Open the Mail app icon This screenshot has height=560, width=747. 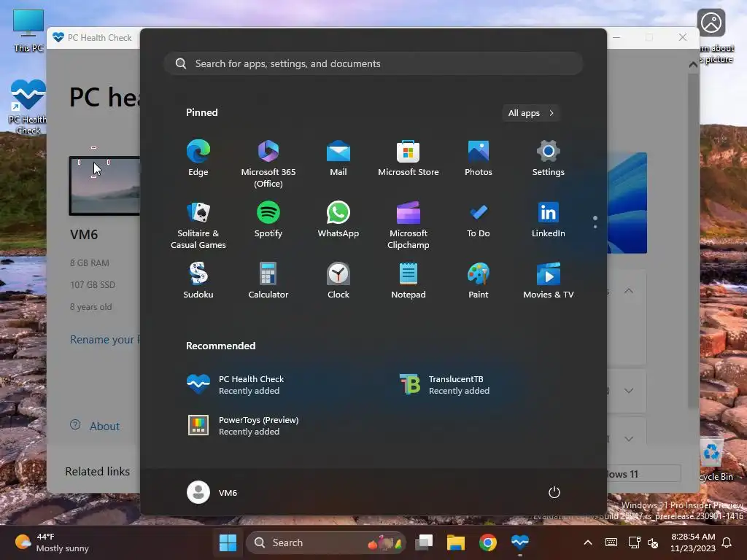pyautogui.click(x=338, y=158)
